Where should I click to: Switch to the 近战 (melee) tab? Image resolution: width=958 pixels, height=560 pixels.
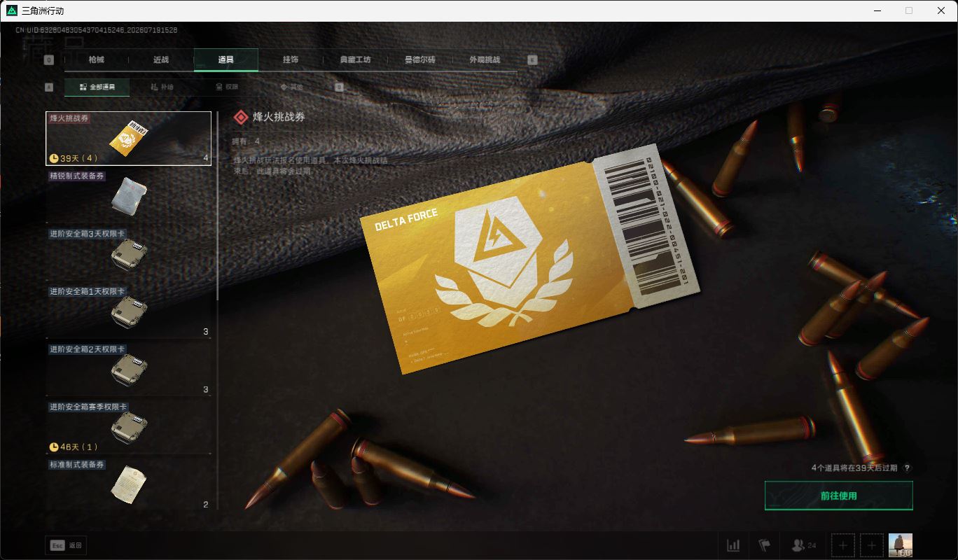click(161, 60)
